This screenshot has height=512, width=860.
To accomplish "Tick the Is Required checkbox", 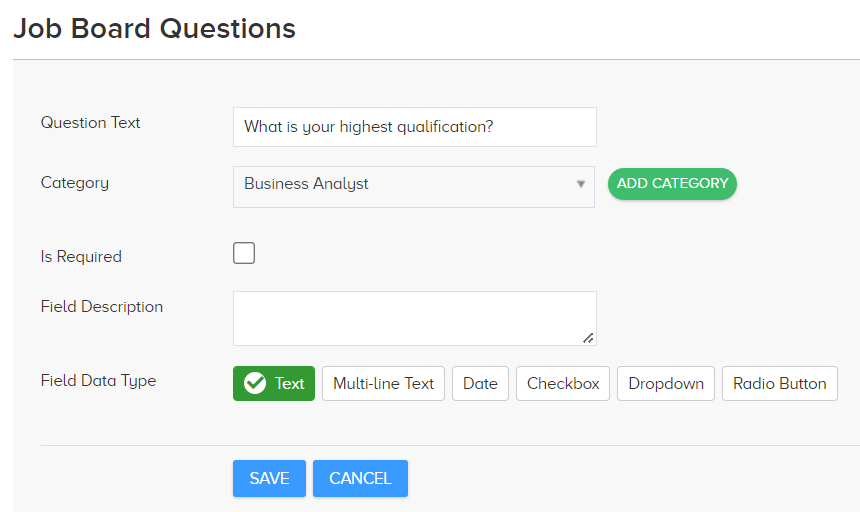I will coord(244,253).
